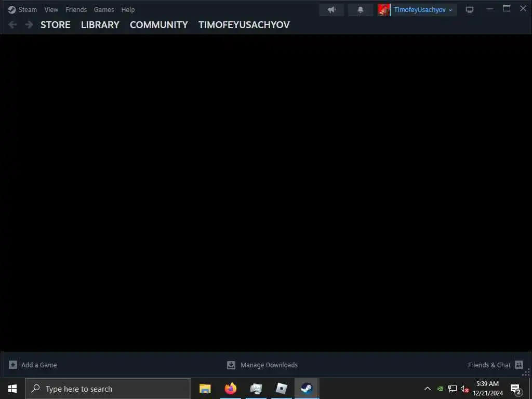
Task: Open the Windows Start menu
Action: coord(12,389)
